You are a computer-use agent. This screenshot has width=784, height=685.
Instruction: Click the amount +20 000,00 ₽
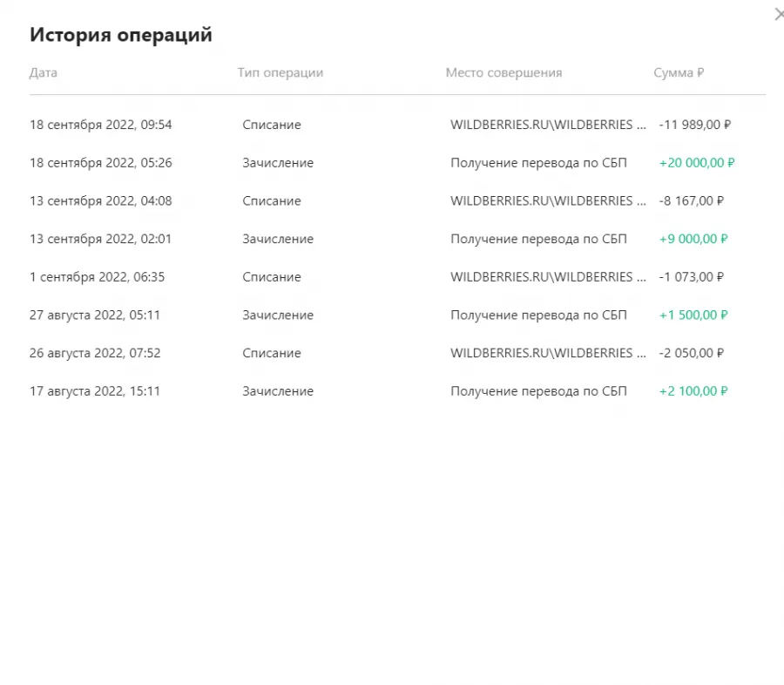(697, 163)
